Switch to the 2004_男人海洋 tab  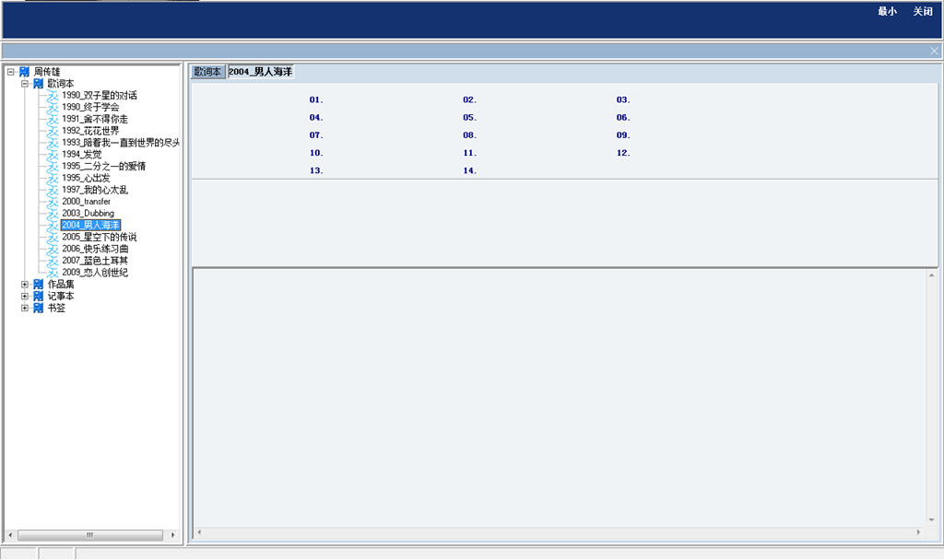(x=261, y=72)
